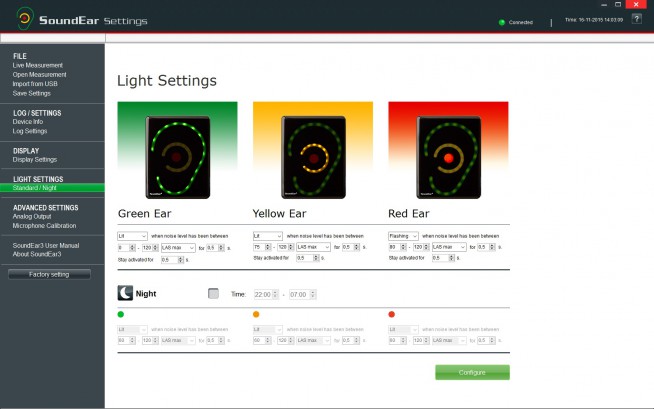The width and height of the screenshot is (654, 409).
Task: Open Red Ear Flashing mode dropdown
Action: coord(403,236)
